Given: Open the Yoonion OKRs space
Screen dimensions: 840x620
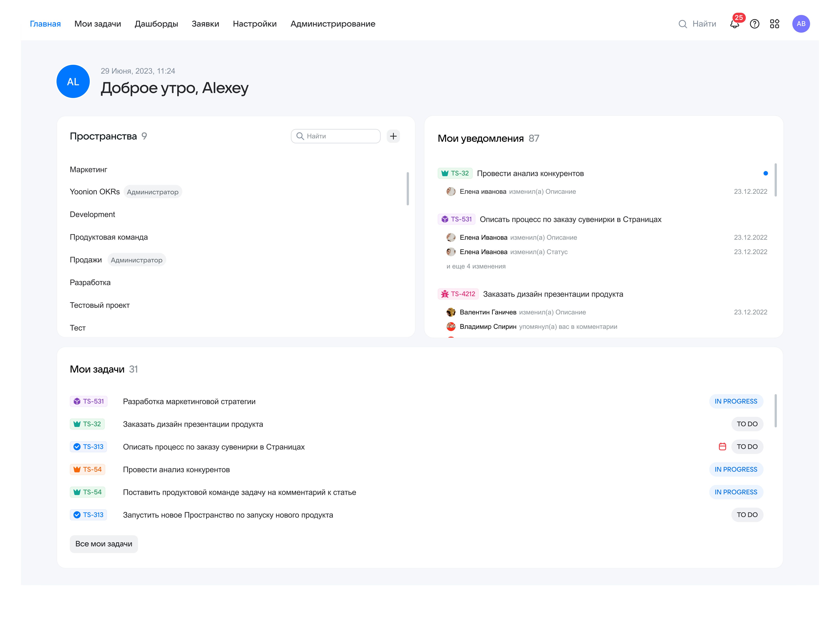Looking at the screenshot, I should pyautogui.click(x=95, y=192).
